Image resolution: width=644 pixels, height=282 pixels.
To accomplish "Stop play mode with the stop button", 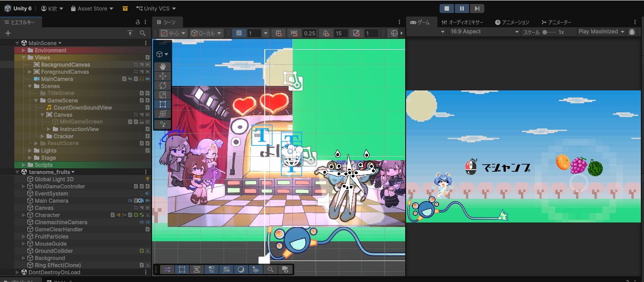I will click(x=447, y=9).
